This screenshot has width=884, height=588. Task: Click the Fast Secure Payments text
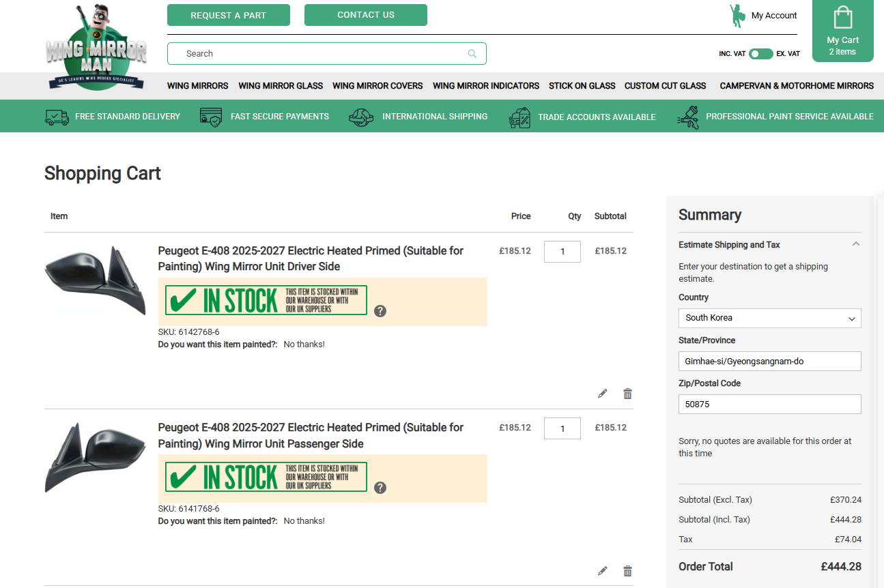click(x=280, y=117)
